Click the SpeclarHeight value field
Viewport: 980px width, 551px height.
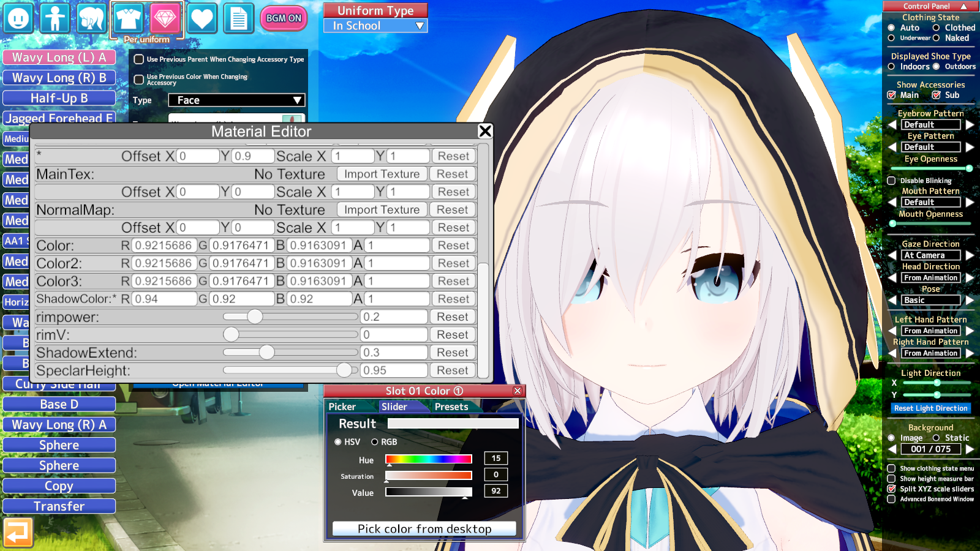[393, 370]
